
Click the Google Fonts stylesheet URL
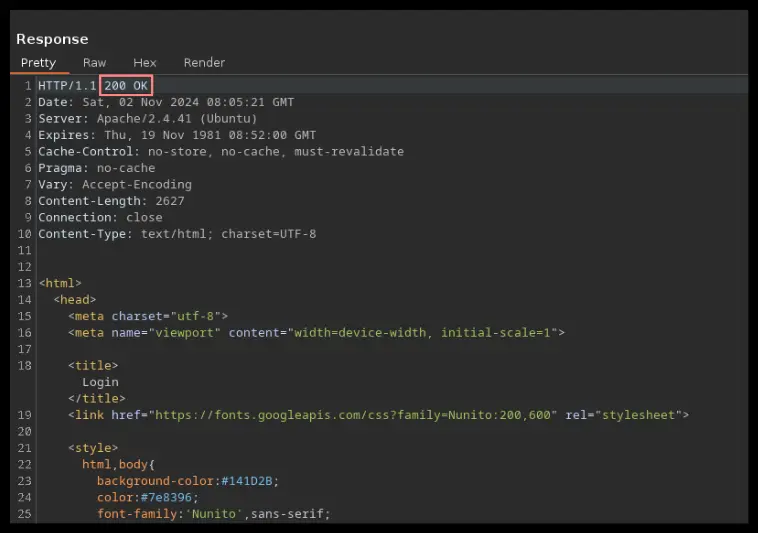pyautogui.click(x=353, y=415)
